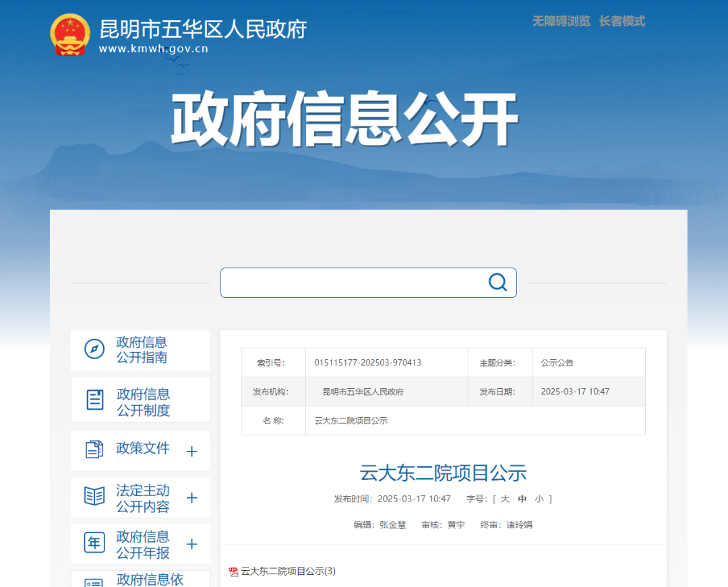
Task: Expand 政府信息公开年报 using its plus sign
Action: click(191, 545)
